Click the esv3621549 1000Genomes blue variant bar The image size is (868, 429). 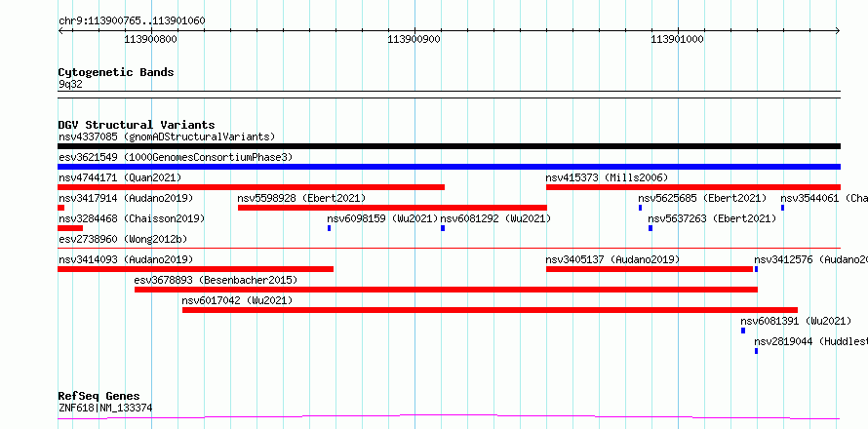pos(449,167)
